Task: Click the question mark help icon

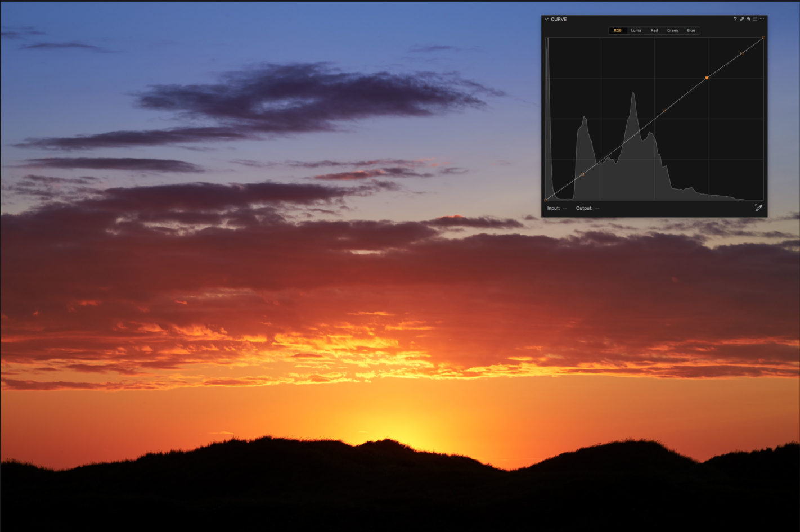Action: 735,19
